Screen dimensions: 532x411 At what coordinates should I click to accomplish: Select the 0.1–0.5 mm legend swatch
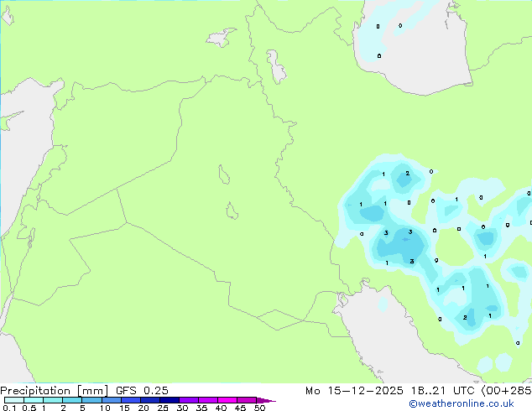point(14,400)
